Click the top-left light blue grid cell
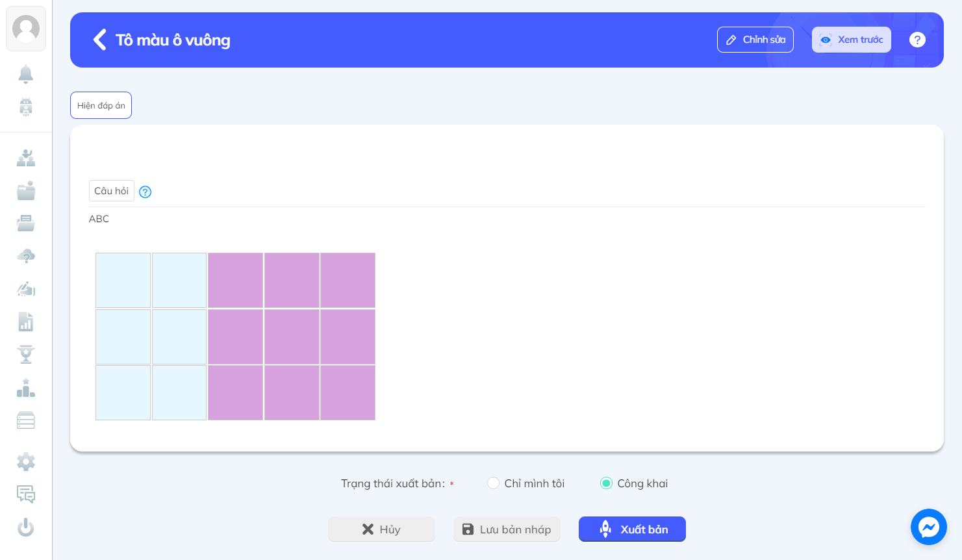Screen dimensions: 962x560 [123, 280]
